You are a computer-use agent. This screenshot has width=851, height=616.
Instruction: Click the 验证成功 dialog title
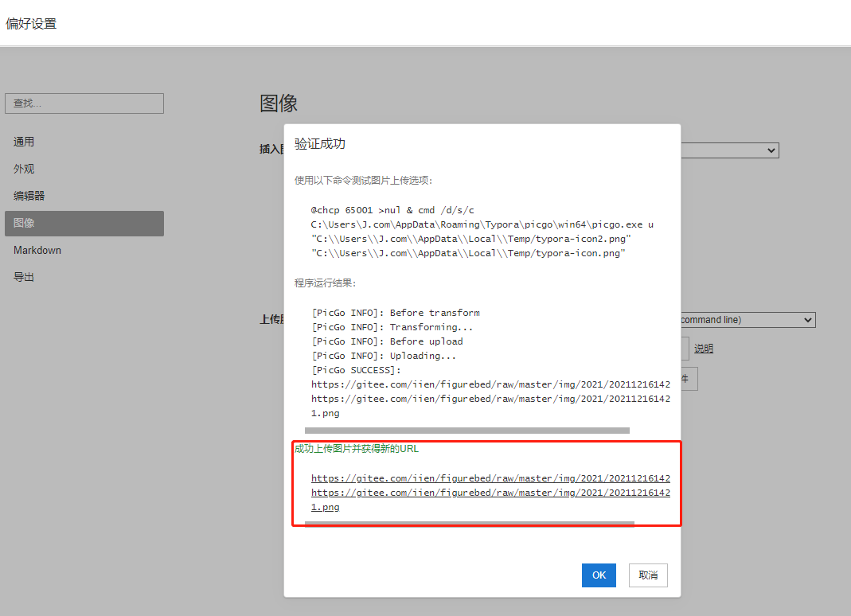point(320,144)
